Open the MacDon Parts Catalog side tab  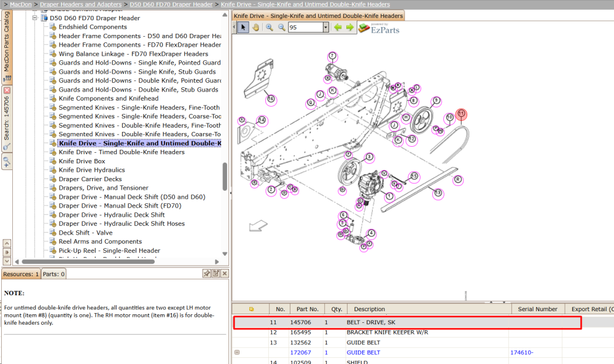point(7,46)
